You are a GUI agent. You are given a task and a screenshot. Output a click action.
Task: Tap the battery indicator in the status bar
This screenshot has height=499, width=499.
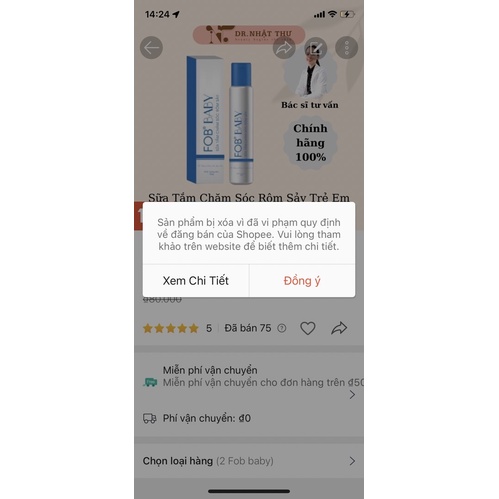tap(347, 14)
